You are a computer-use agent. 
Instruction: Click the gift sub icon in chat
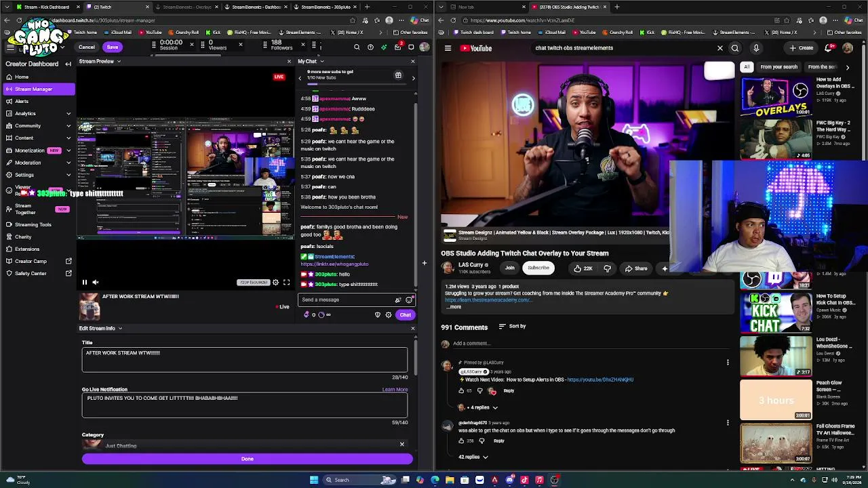click(398, 75)
